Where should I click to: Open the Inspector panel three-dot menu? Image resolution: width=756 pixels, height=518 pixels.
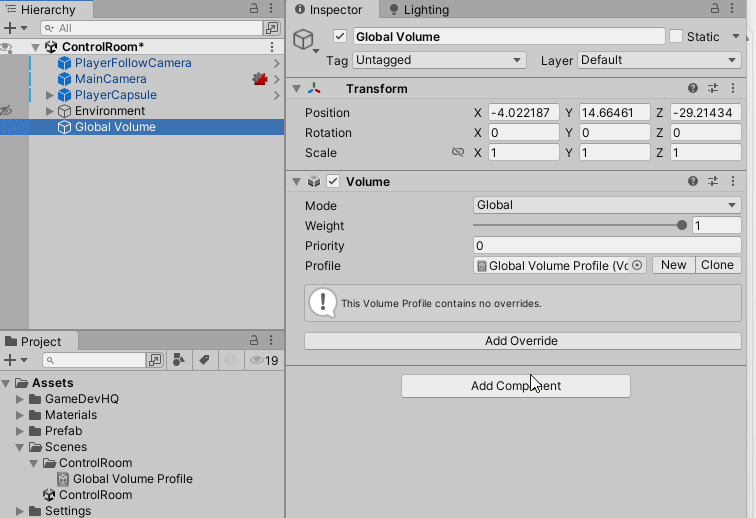(732, 8)
